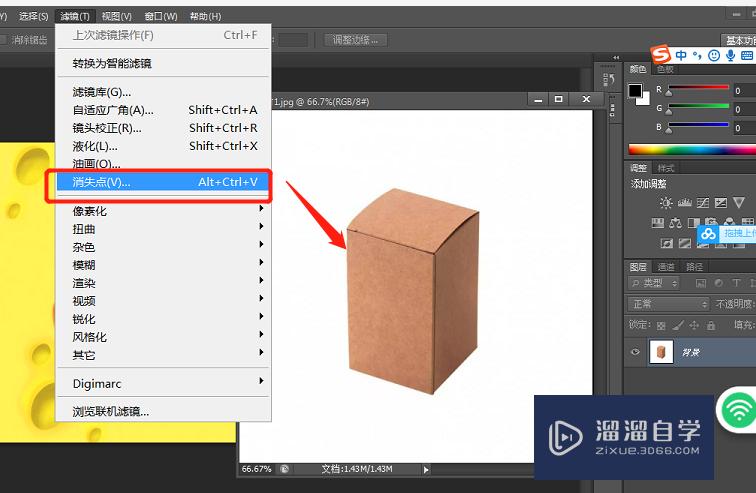Expand the 杂色 submenu

pos(164,247)
